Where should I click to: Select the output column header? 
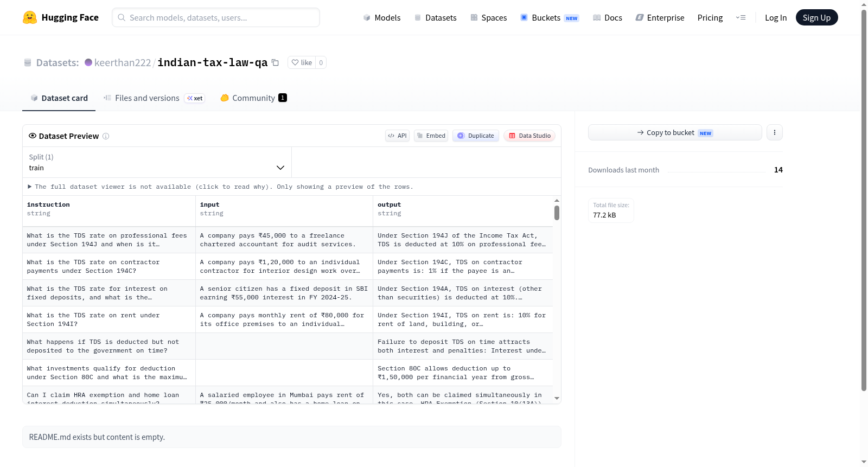coord(463,211)
